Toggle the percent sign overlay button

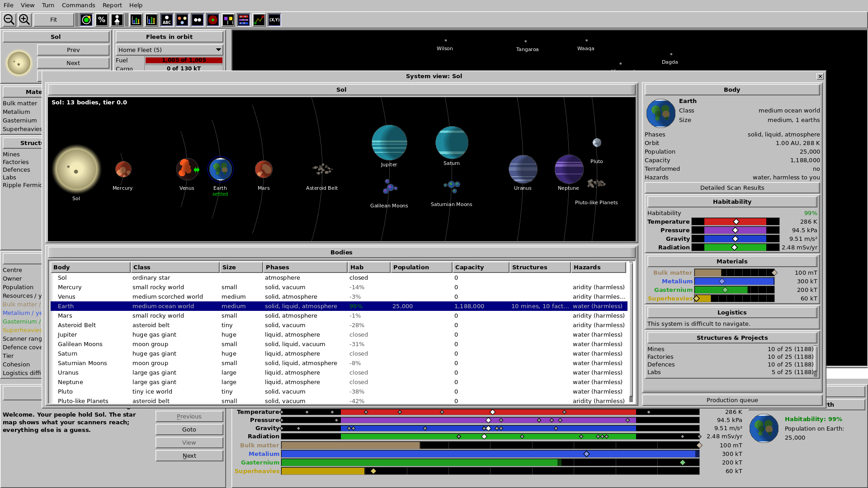102,20
